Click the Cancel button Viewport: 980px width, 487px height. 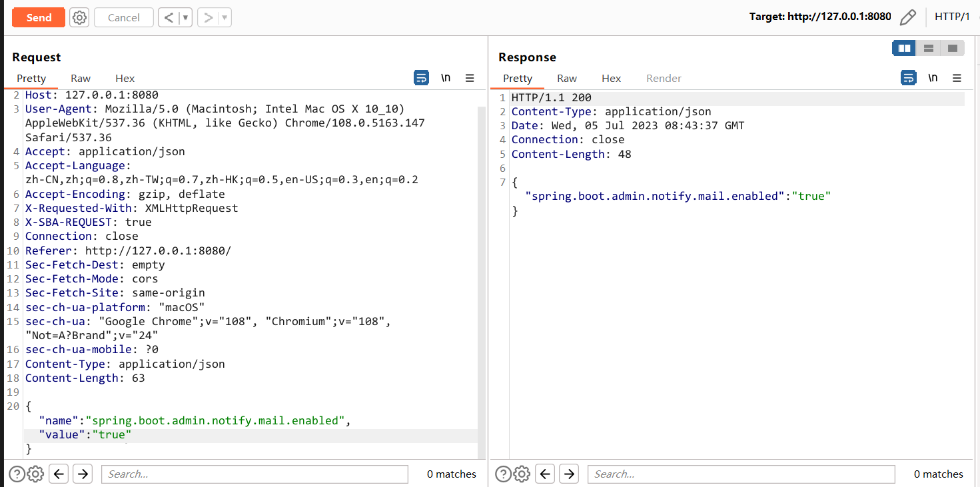(x=124, y=17)
